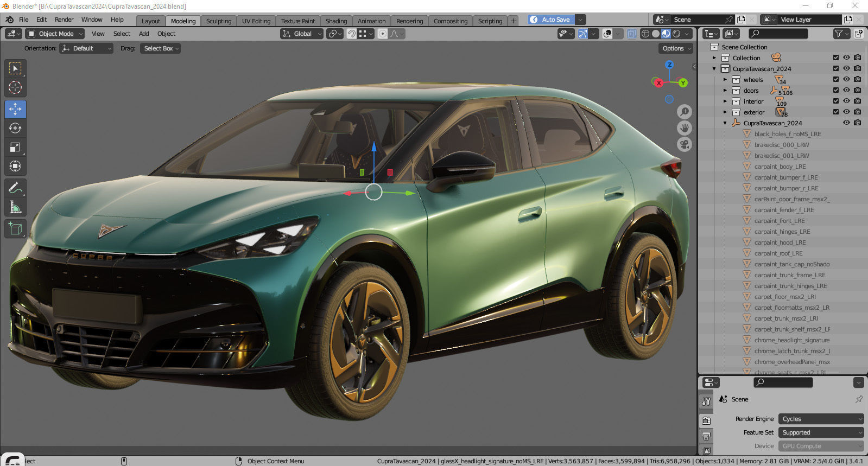868x466 pixels.
Task: Add a new workspace with the plus icon
Action: pos(513,21)
